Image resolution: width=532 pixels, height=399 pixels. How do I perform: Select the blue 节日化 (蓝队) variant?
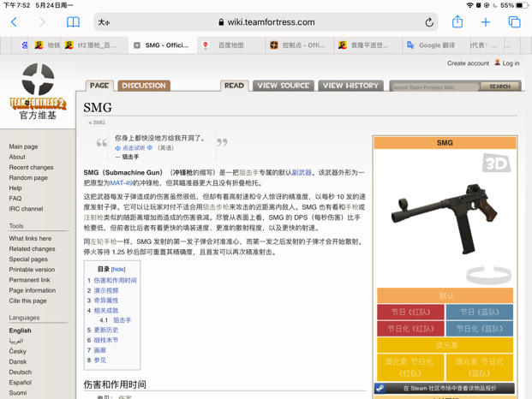tap(480, 328)
